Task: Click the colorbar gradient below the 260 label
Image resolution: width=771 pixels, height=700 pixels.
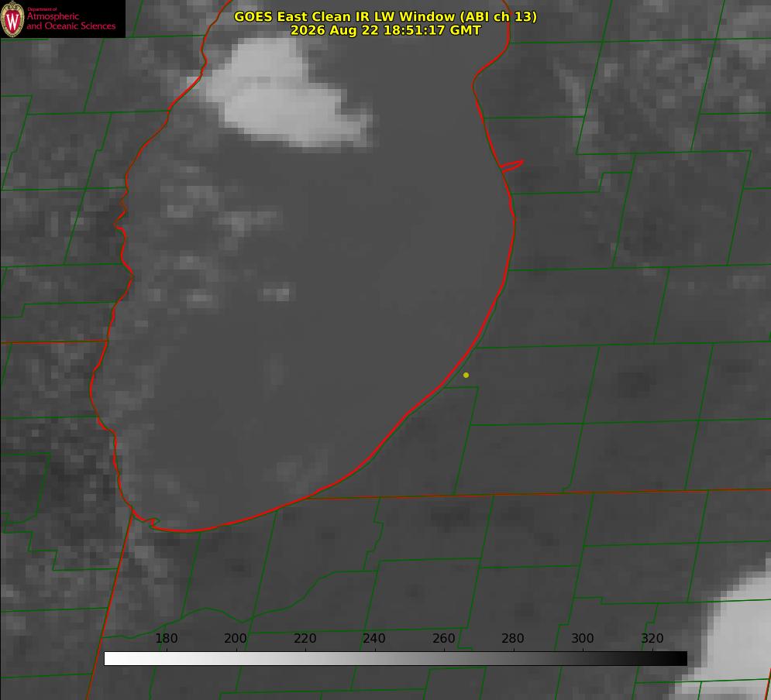Action: (444, 659)
